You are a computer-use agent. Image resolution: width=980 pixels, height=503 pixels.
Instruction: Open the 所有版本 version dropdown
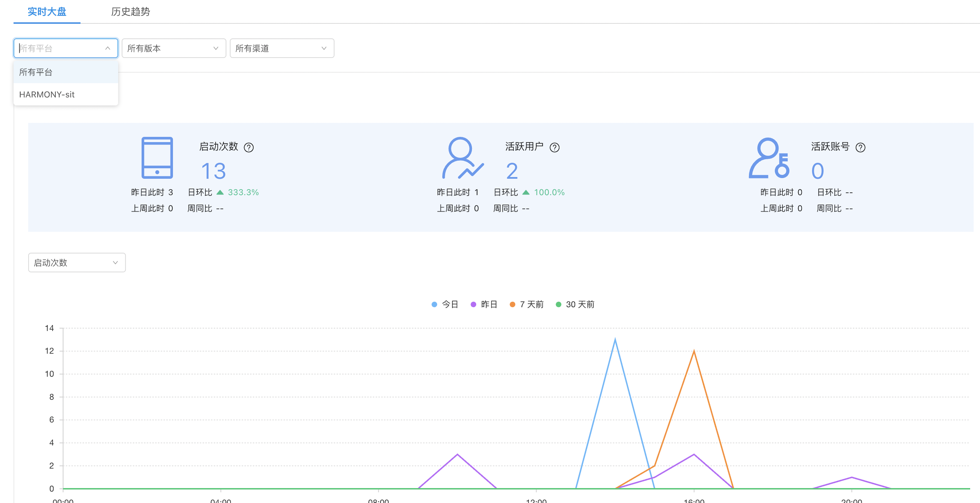click(x=174, y=48)
